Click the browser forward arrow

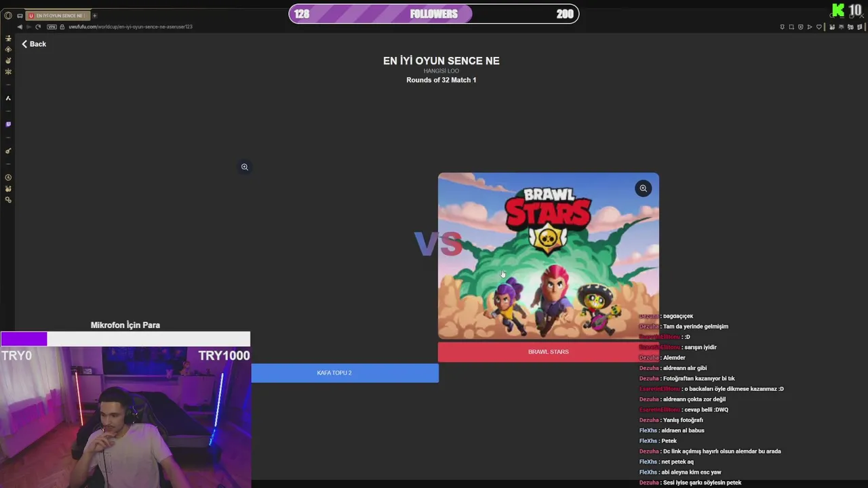[x=28, y=27]
